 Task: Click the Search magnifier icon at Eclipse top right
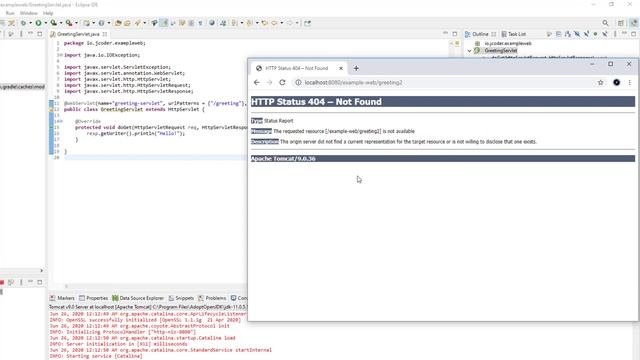[x=605, y=23]
